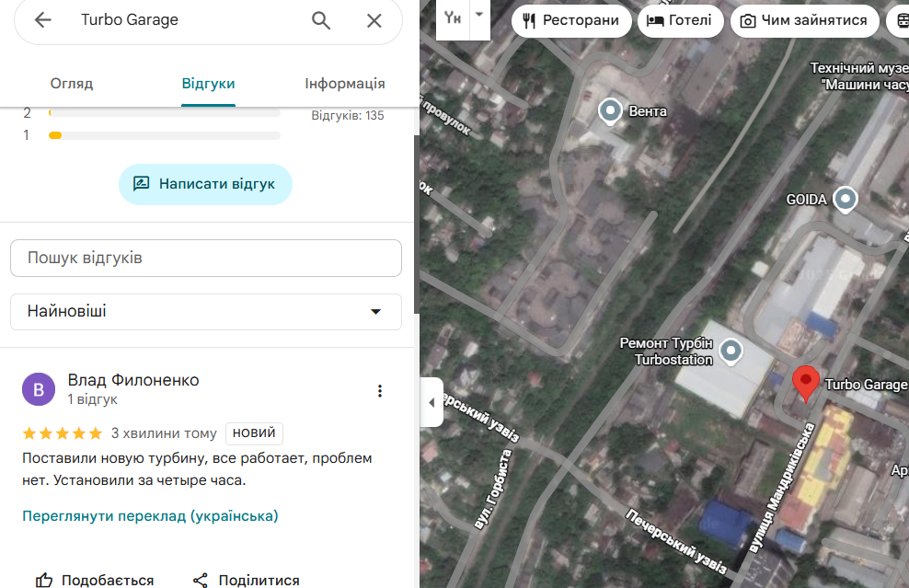The height and width of the screenshot is (588, 909).
Task: Click the five-star rating of the review
Action: point(62,433)
